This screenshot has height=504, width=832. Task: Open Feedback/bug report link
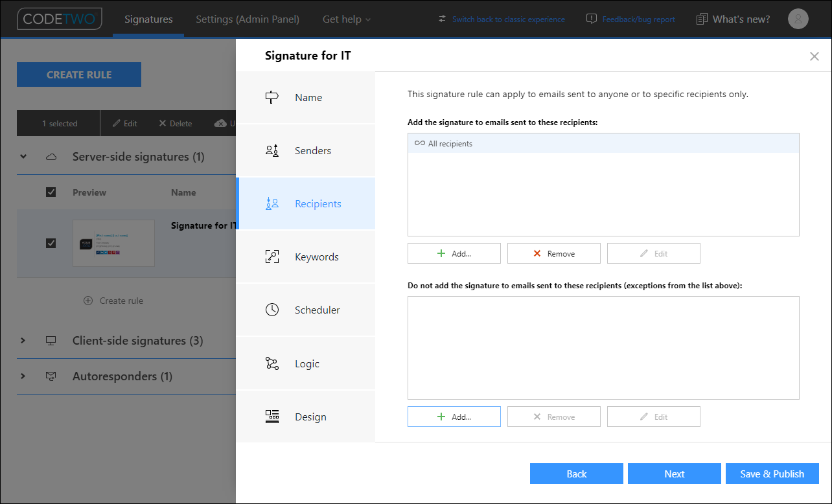tap(639, 19)
